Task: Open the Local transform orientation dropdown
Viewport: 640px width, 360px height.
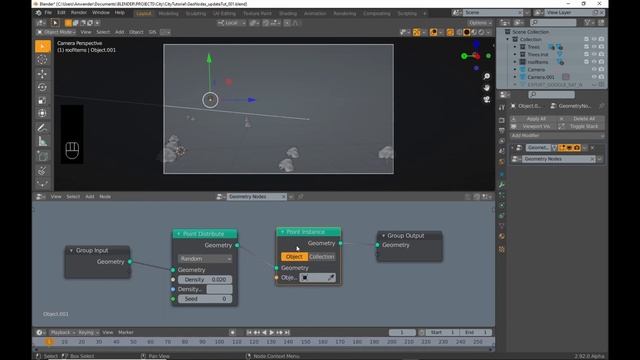Action: [231, 23]
